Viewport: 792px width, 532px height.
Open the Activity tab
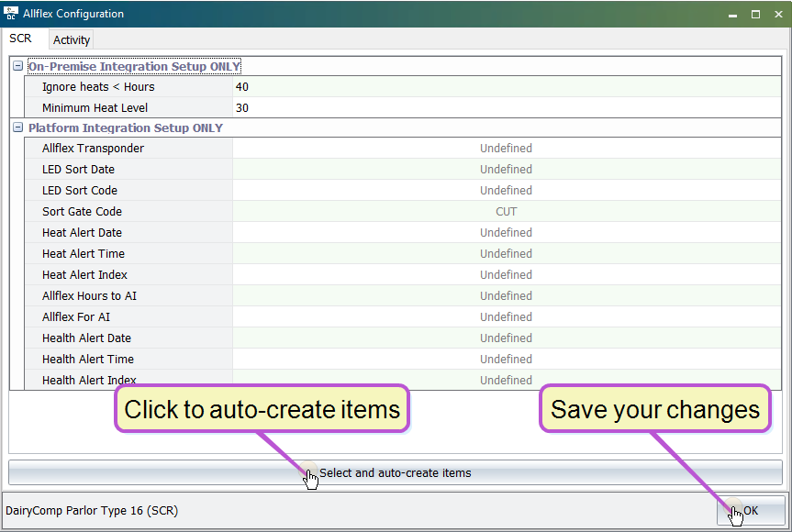(x=72, y=39)
